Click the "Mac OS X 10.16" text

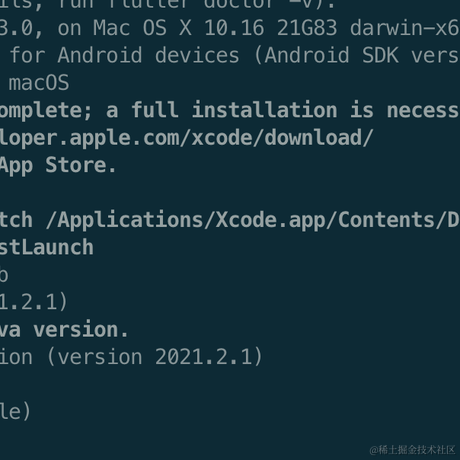(x=178, y=28)
